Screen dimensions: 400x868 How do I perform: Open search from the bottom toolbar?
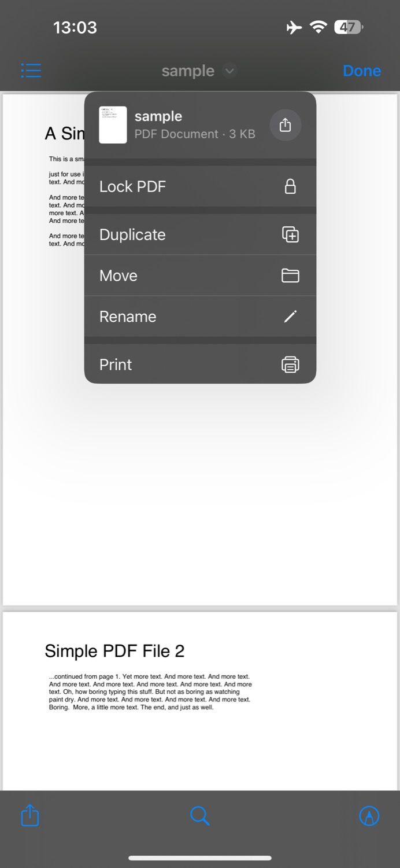[199, 815]
